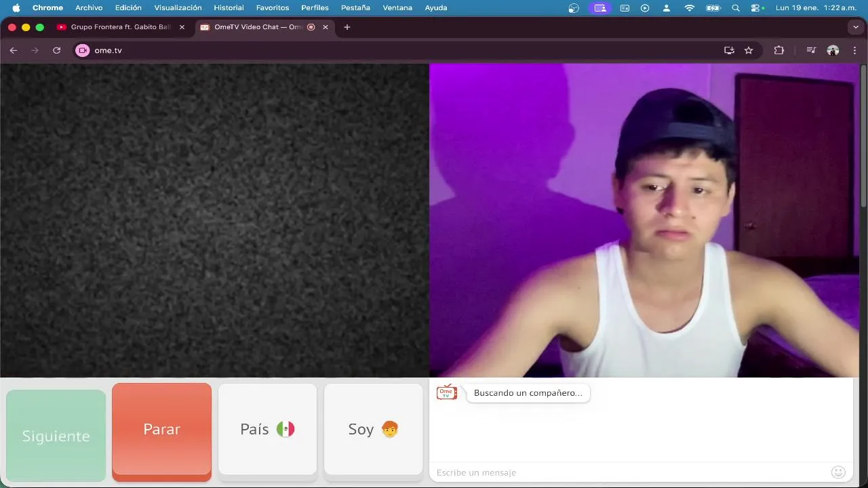Open the Chrome three-dot menu
The image size is (868, 488).
point(854,50)
